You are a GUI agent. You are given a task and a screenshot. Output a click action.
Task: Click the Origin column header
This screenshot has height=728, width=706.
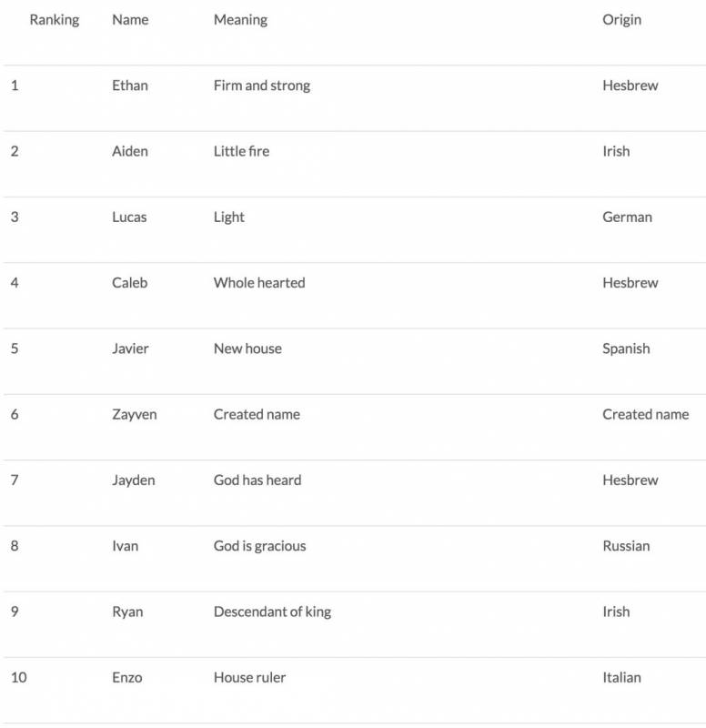pyautogui.click(x=621, y=20)
